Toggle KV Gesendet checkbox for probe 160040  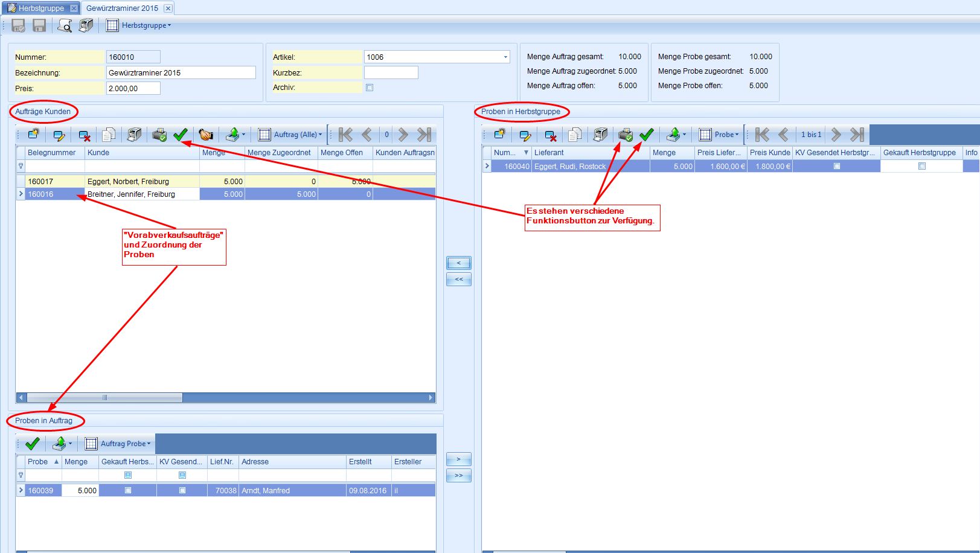point(837,166)
